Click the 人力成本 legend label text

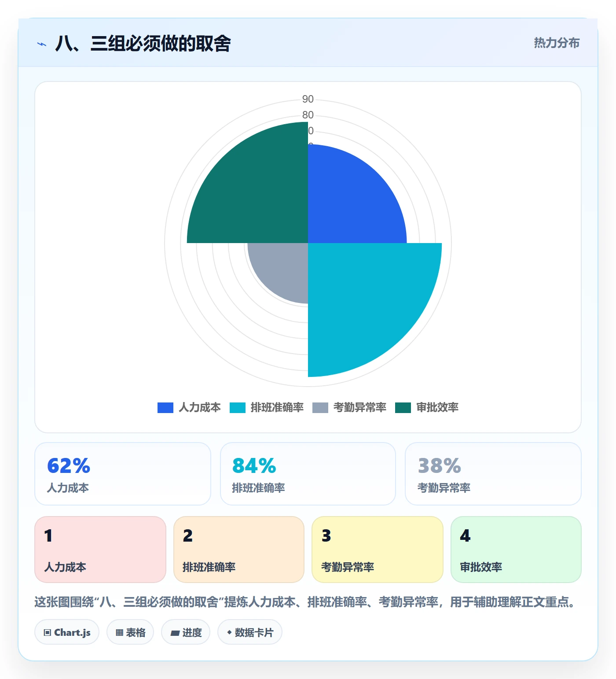[x=200, y=408]
